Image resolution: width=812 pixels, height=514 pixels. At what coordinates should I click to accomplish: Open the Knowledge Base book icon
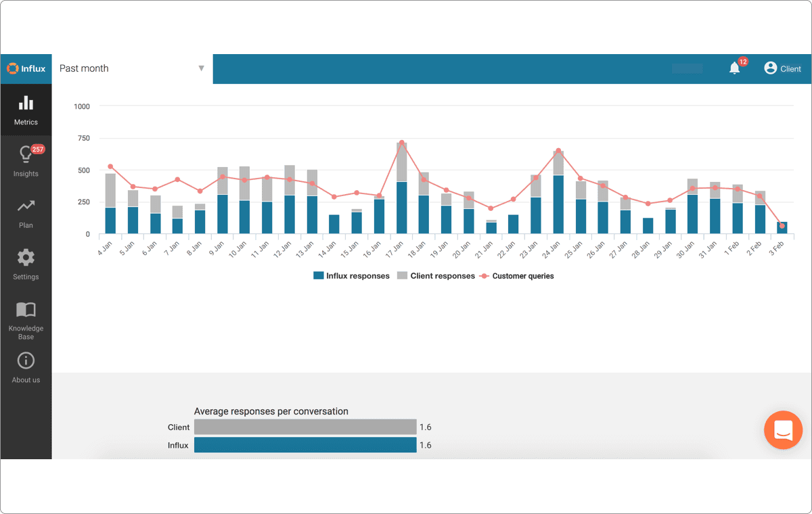click(x=26, y=310)
